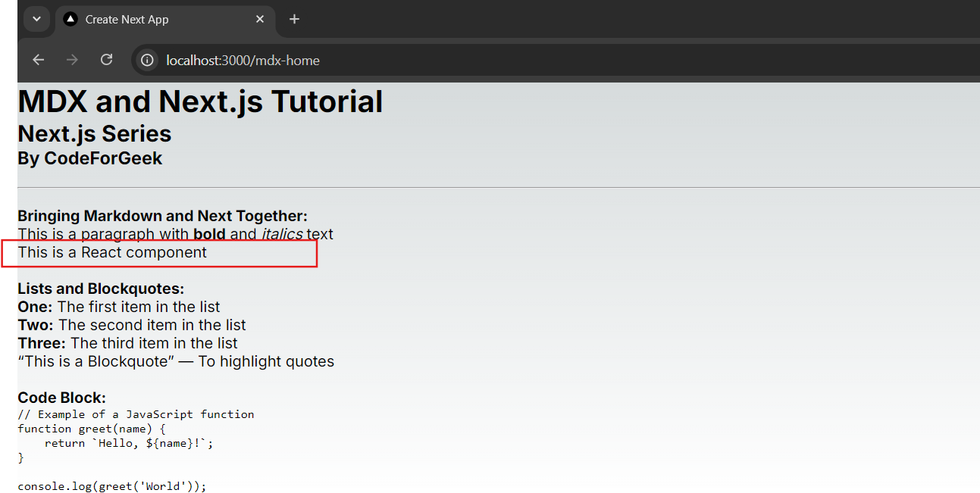Screen dimensions: 980x493
Task: Click the forward navigation arrow
Action: coord(72,60)
